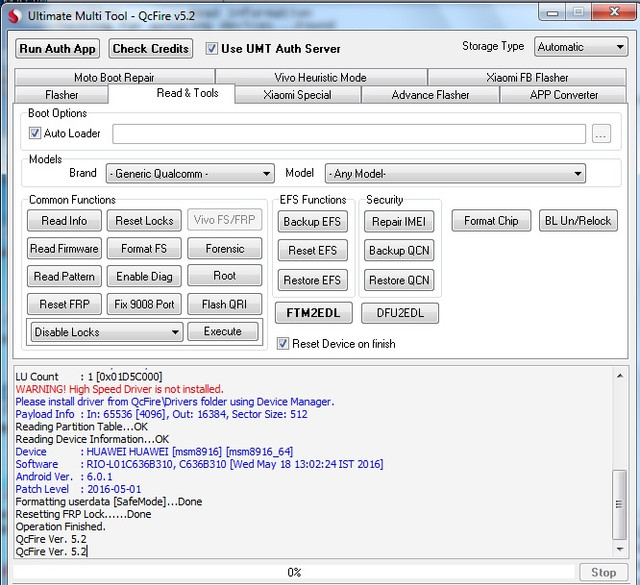Open the Brand dropdown Generic Qualcomm

(x=190, y=174)
